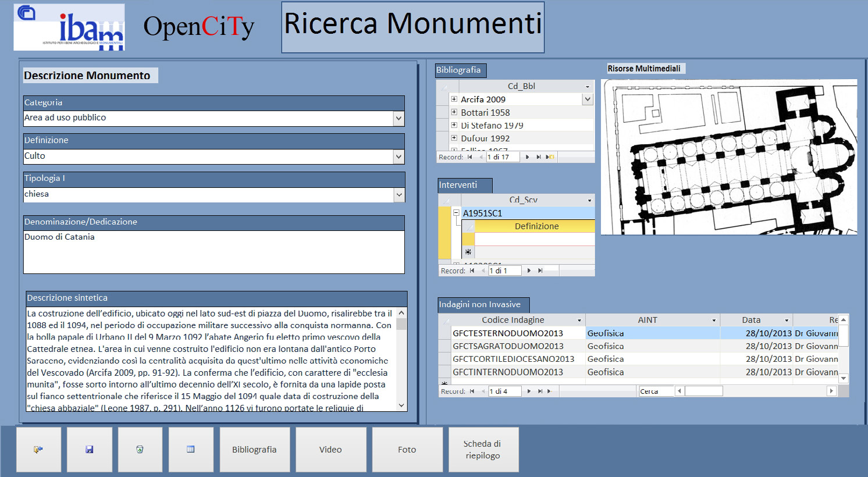Click the Denominazione/Dedicazione text field
Screen dimensions: 868x477
point(214,252)
